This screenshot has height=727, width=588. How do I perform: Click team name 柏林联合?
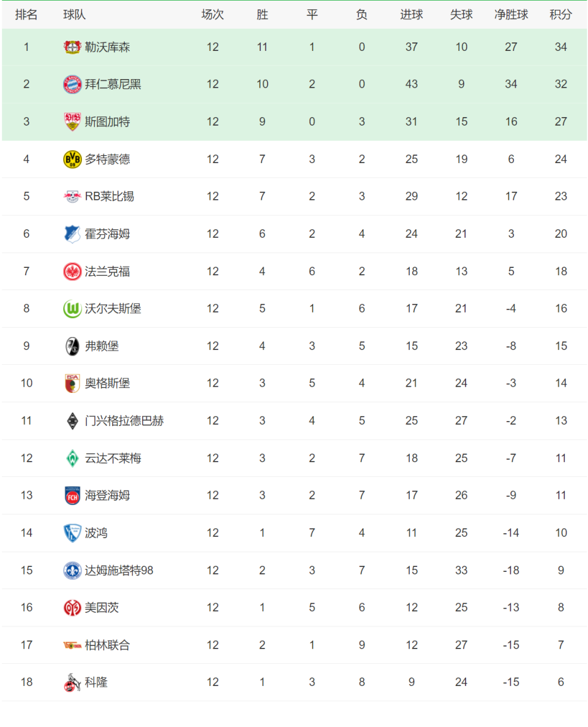click(x=108, y=645)
